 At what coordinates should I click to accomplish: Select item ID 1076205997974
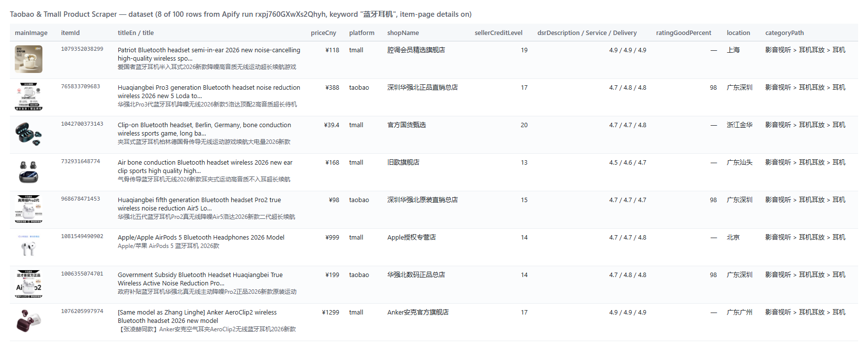(82, 311)
